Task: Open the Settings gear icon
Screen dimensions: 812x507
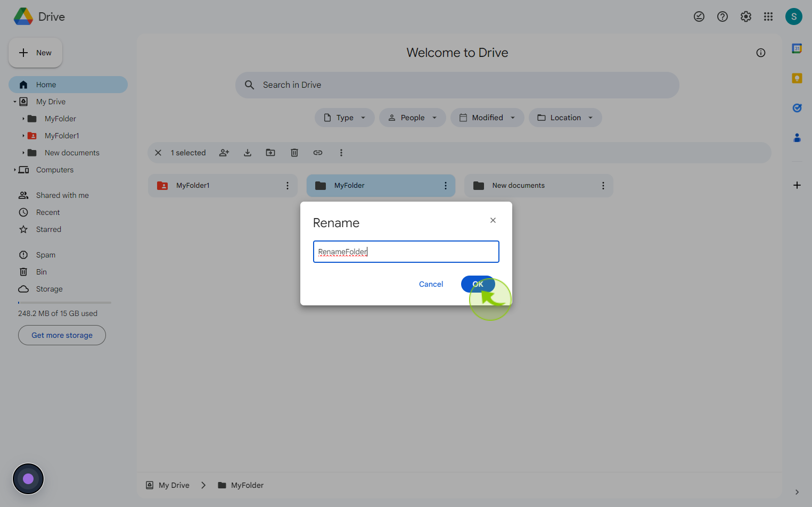Action: (746, 16)
